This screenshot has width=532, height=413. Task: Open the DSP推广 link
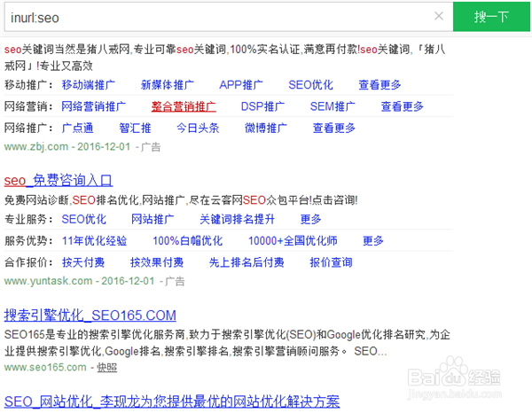coord(262,106)
